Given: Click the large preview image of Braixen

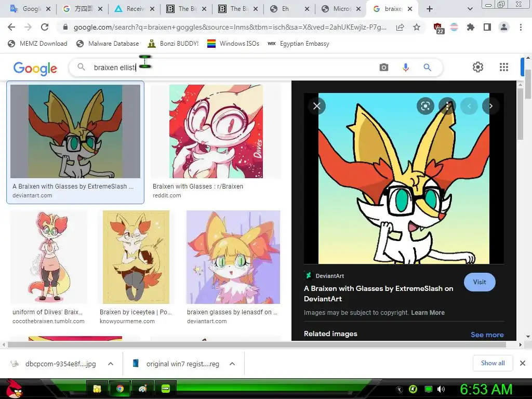Looking at the screenshot, I should (404, 179).
